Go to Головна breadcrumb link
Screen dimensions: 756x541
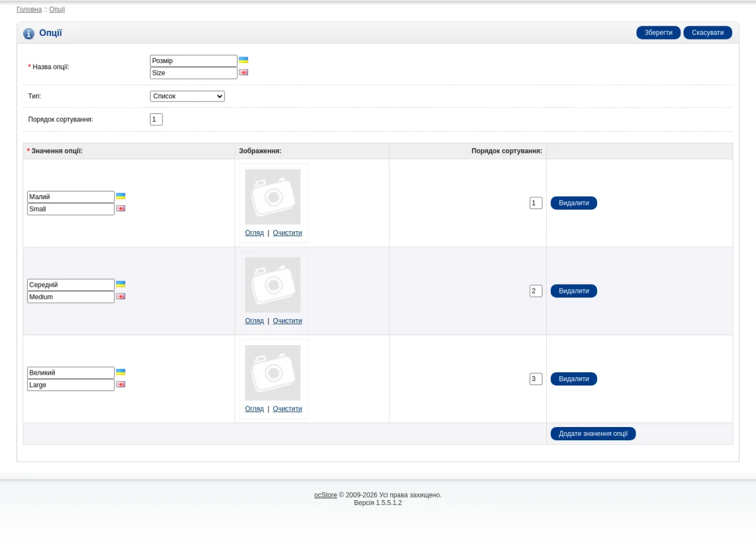coord(29,9)
